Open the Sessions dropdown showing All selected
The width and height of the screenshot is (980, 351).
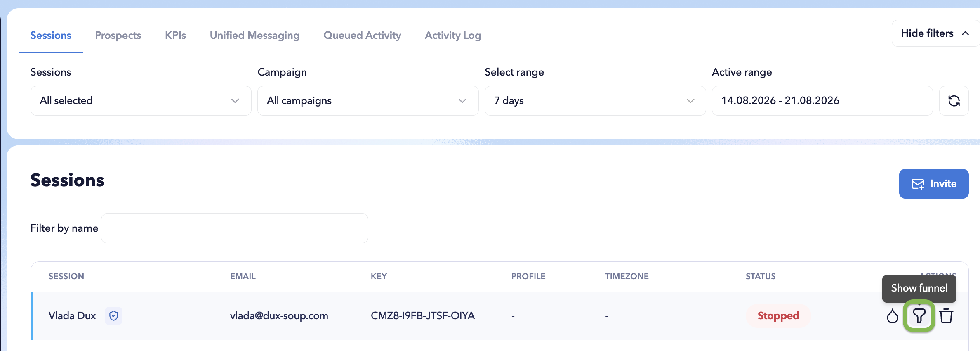pyautogui.click(x=141, y=101)
